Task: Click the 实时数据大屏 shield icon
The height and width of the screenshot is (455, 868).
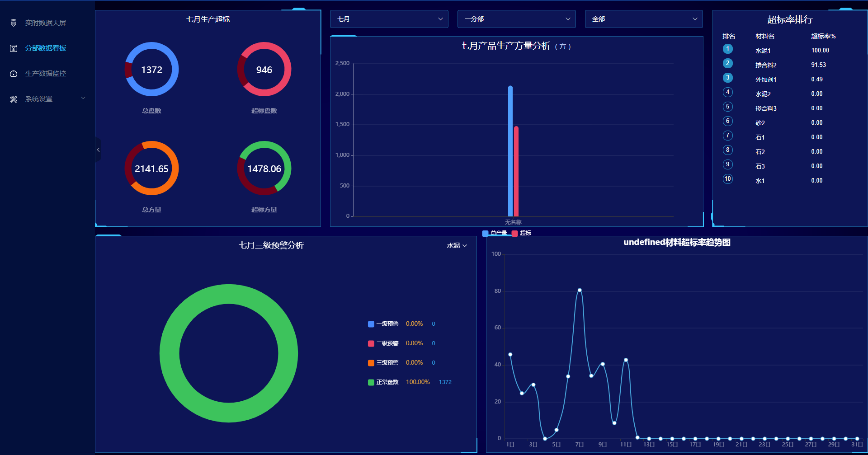Action: pos(14,23)
